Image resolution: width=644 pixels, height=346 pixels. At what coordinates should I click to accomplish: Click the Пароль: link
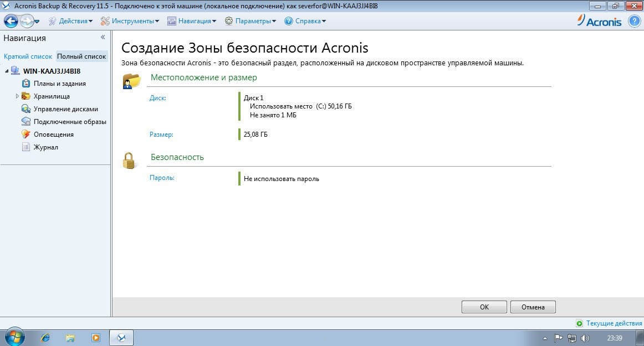162,178
